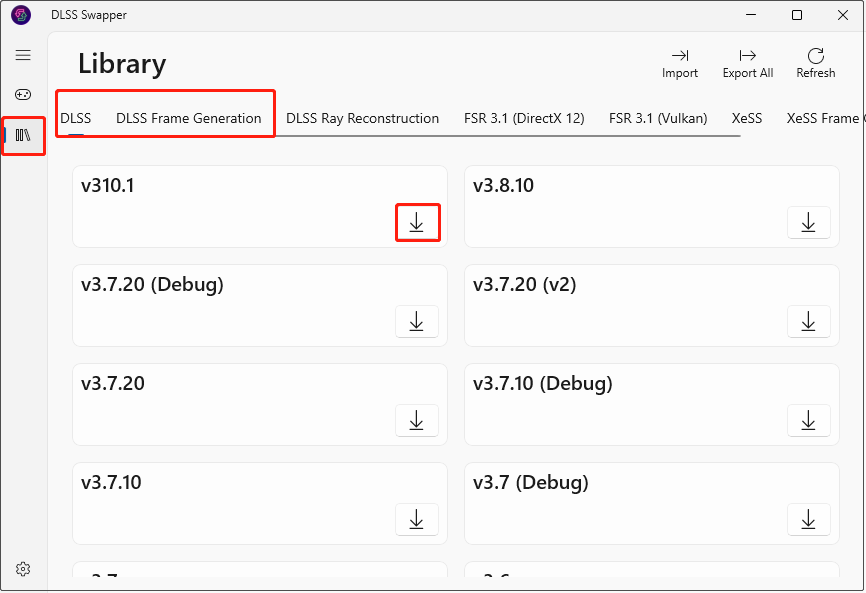
Task: Click the v3.7.20 (v2) label
Action: click(525, 284)
